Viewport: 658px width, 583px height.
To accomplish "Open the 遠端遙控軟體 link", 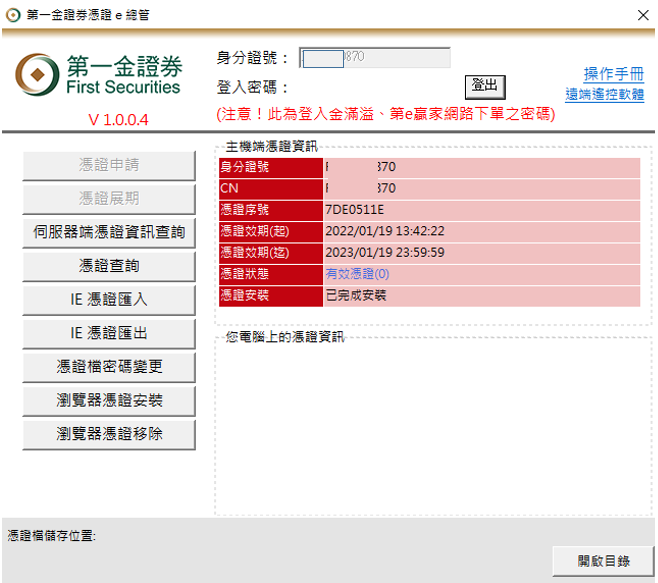I will pos(604,95).
